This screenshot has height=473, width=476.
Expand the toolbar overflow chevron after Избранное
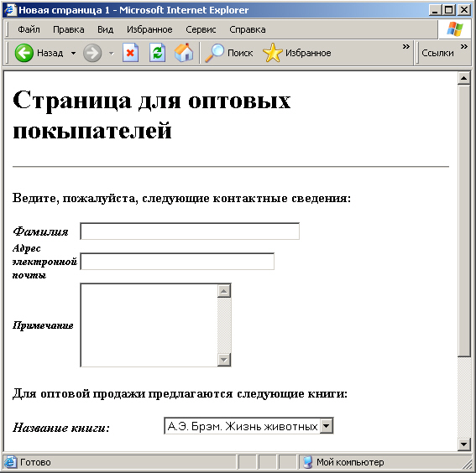coord(405,46)
